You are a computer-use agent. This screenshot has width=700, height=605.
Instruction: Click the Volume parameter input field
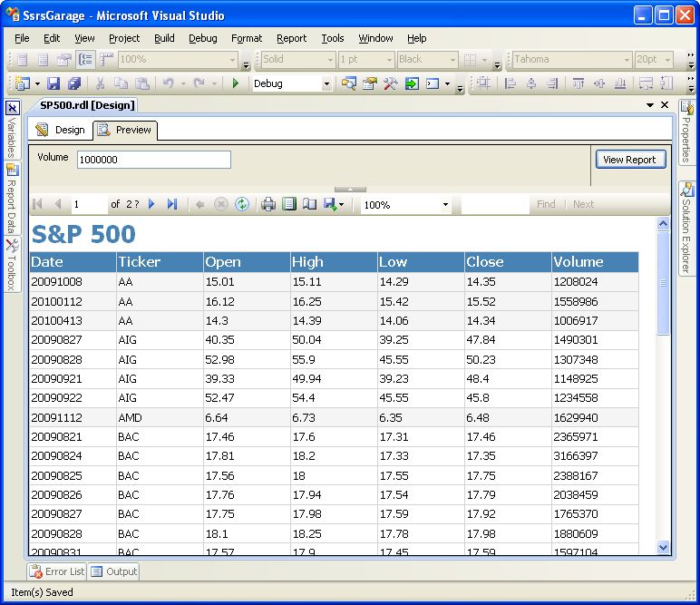153,160
